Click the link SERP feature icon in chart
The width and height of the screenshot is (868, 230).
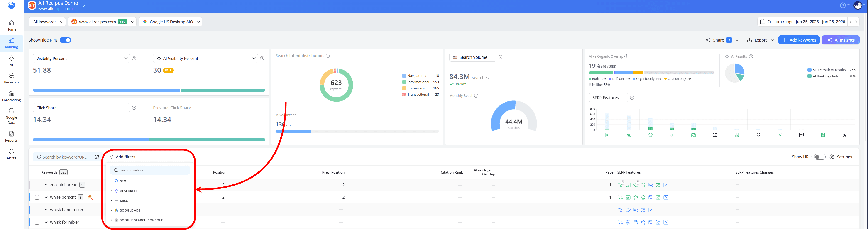pyautogui.click(x=780, y=135)
